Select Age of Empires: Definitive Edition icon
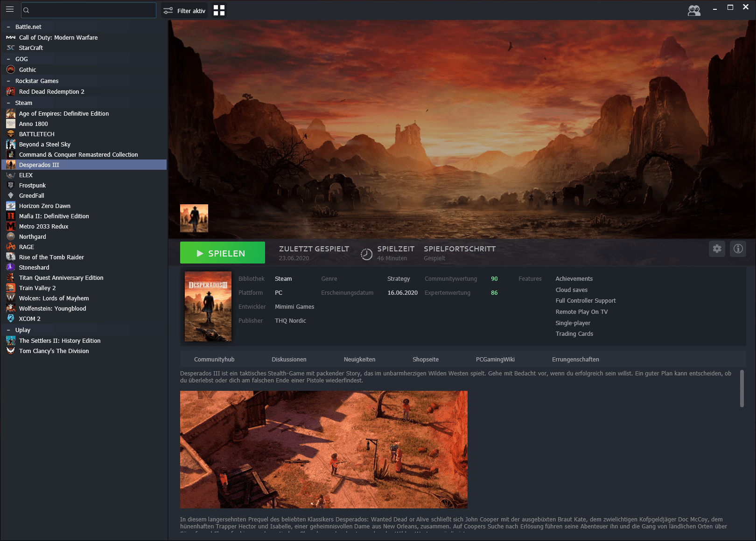756x541 pixels. (11, 113)
